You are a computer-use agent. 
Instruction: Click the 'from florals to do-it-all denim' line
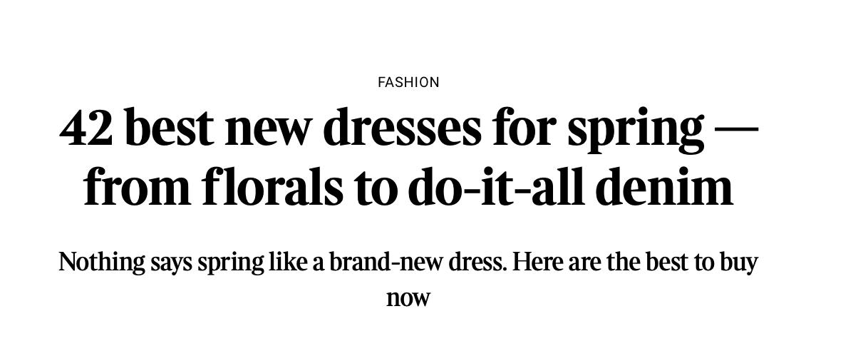tap(408, 187)
